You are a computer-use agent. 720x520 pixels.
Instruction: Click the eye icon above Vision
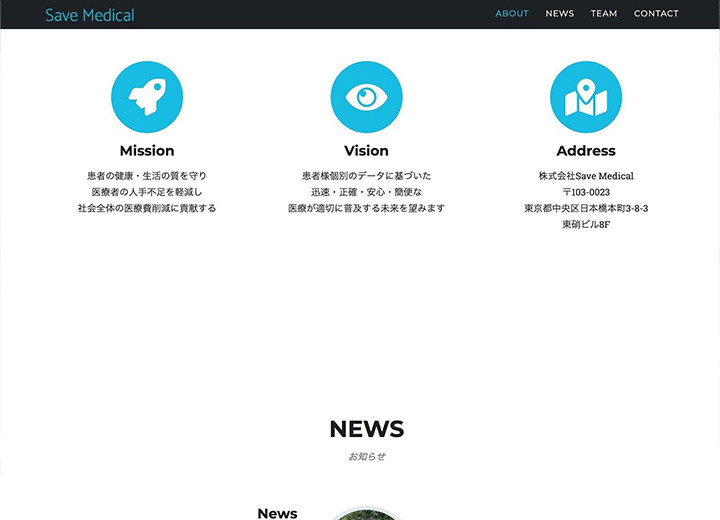tap(366, 97)
